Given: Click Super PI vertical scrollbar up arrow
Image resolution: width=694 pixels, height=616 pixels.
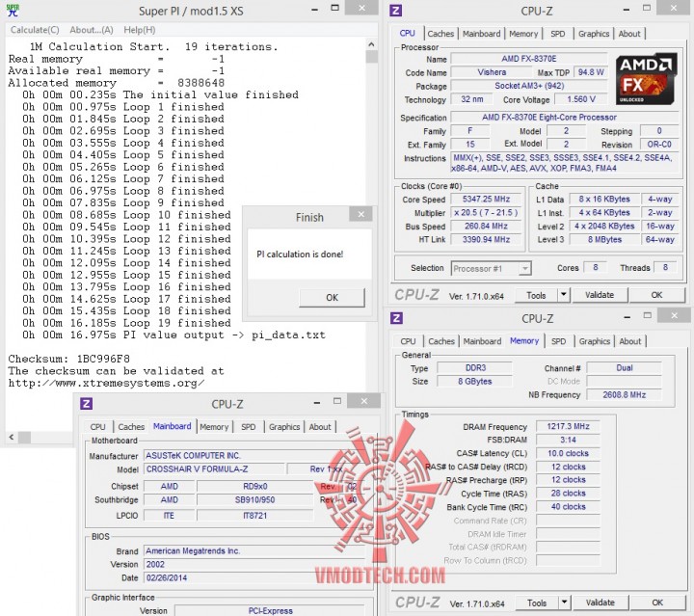Looking at the screenshot, I should [371, 44].
